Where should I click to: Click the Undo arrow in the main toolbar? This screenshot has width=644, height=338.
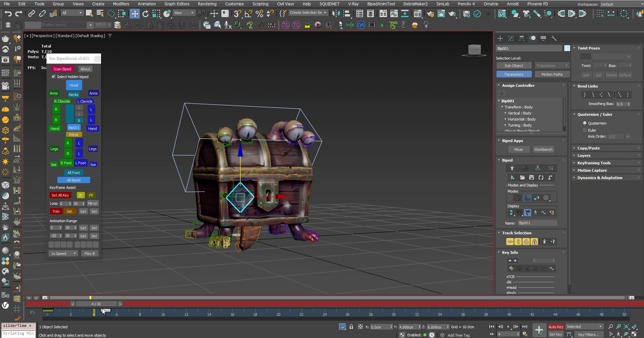(8, 13)
